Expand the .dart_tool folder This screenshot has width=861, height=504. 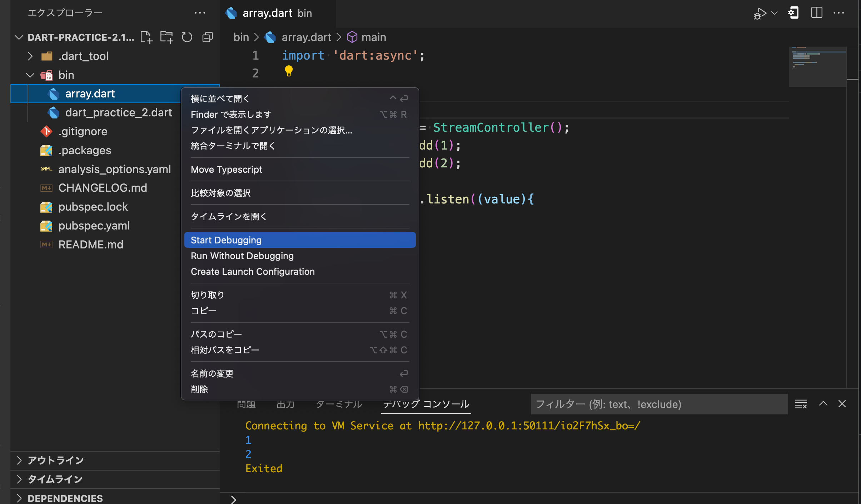tap(30, 56)
